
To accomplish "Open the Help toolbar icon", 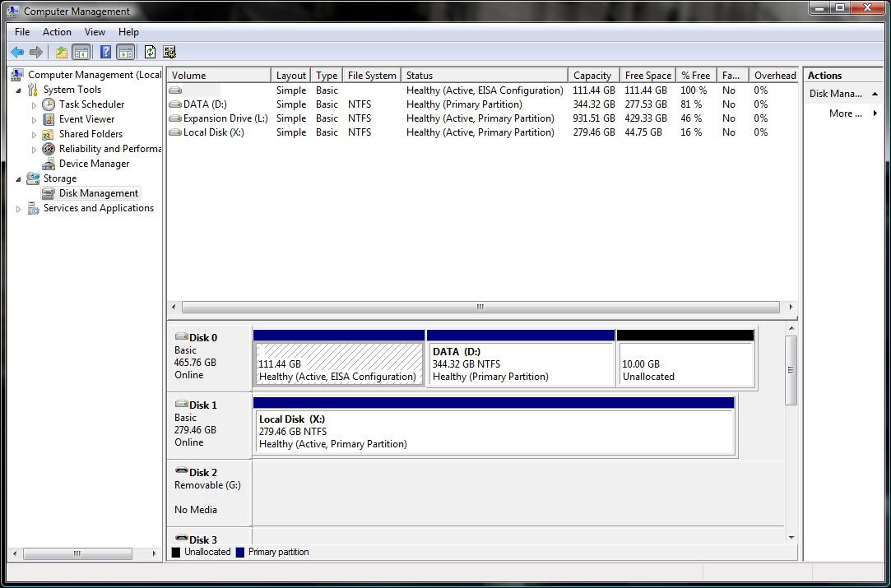I will pyautogui.click(x=105, y=53).
